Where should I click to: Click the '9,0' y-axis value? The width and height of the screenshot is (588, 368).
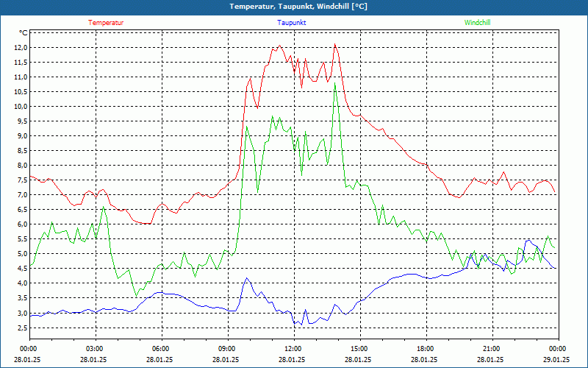(22, 136)
